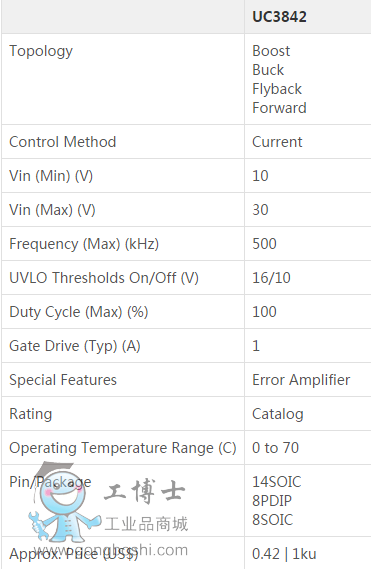Click the Error Amplifier special feature
The image size is (371, 569).
[301, 380]
